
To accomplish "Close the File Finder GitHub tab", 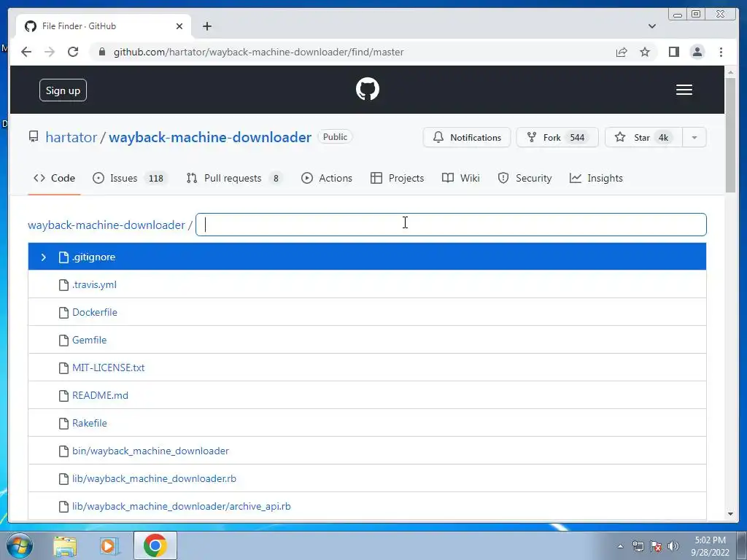I will tap(179, 26).
